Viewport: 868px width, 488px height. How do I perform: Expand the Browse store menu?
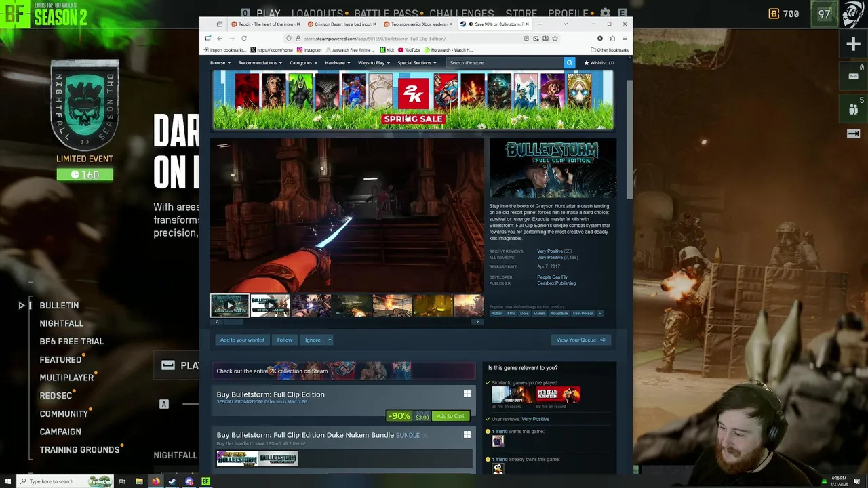[220, 62]
